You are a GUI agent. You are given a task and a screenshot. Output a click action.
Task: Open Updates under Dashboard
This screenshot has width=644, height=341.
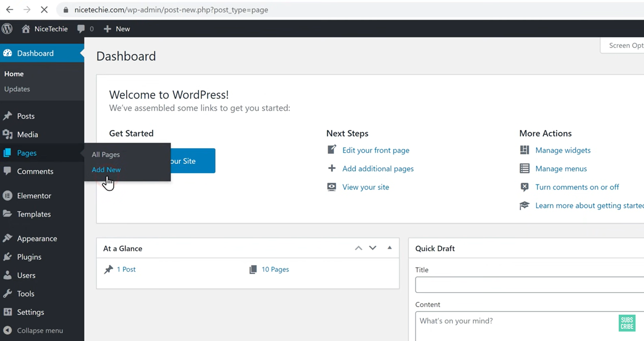coord(17,89)
